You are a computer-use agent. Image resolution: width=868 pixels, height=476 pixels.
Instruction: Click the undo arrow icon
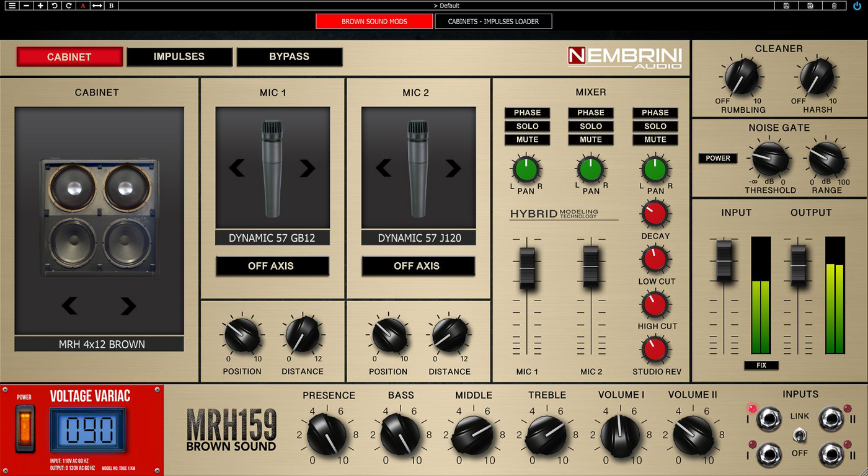[x=55, y=6]
